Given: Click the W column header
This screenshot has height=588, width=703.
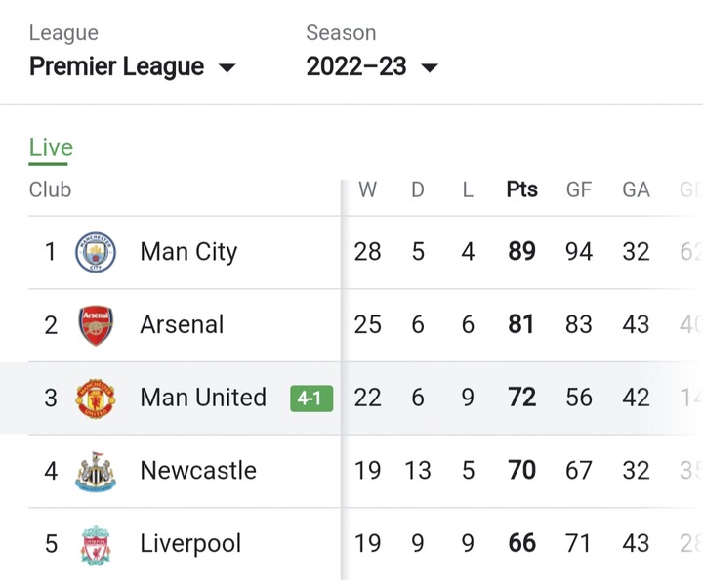Looking at the screenshot, I should coord(368,189).
